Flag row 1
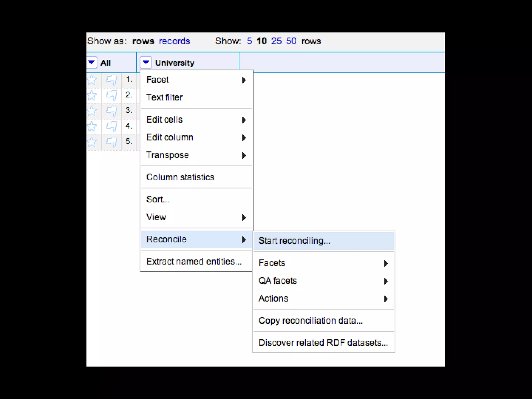532x399 pixels. pyautogui.click(x=112, y=80)
